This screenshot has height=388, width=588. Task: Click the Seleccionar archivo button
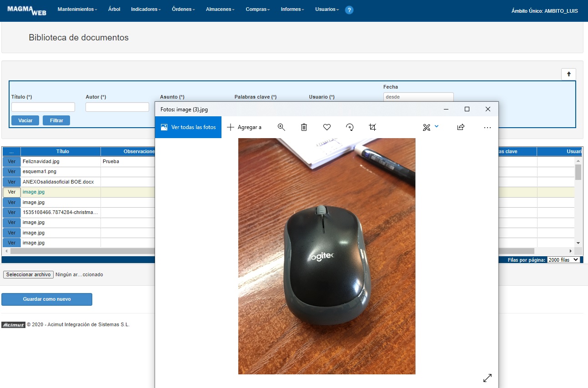click(29, 274)
